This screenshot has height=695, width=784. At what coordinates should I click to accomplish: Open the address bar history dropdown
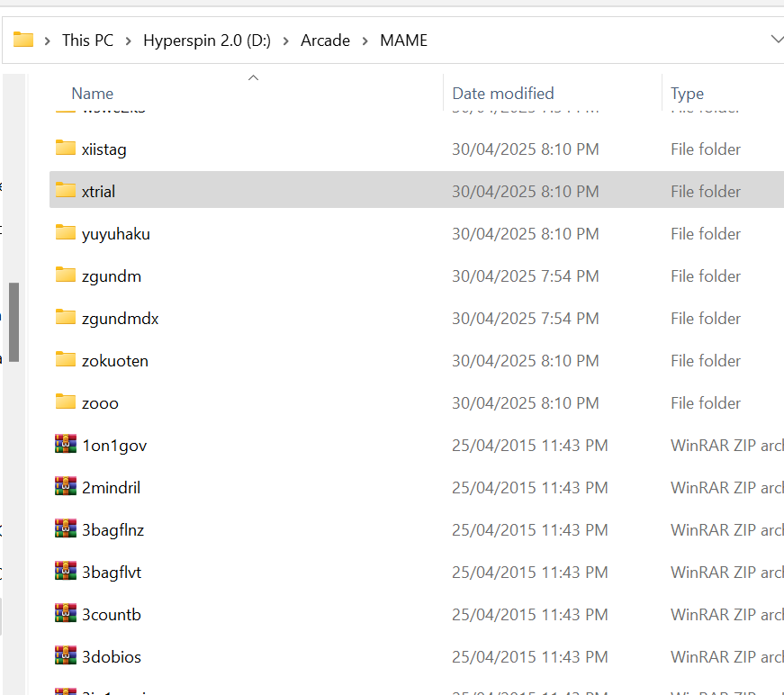[777, 40]
